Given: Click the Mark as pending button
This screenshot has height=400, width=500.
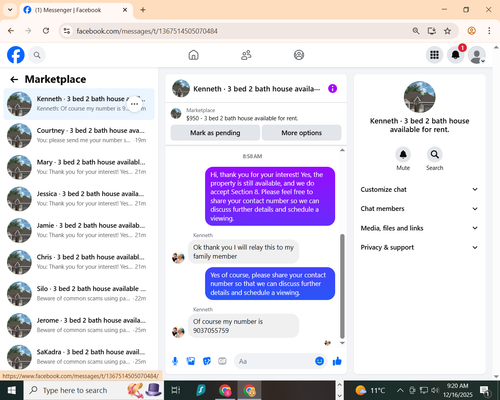Looking at the screenshot, I should coord(215,133).
